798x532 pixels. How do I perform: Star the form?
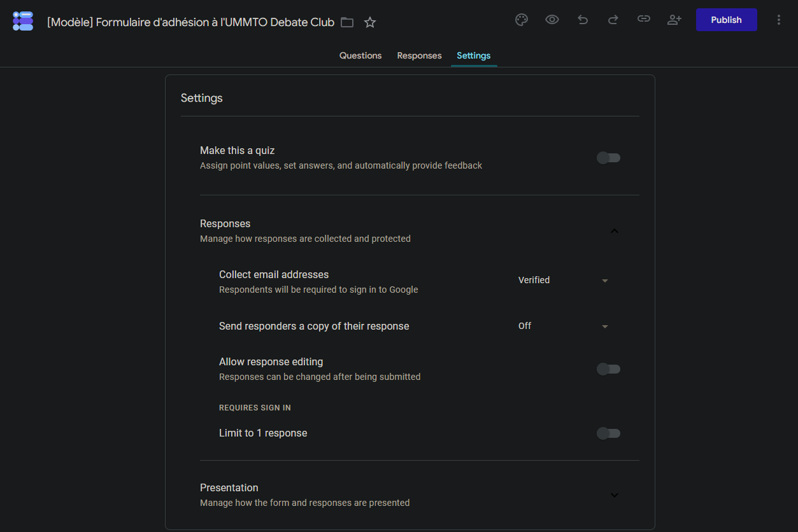(370, 22)
